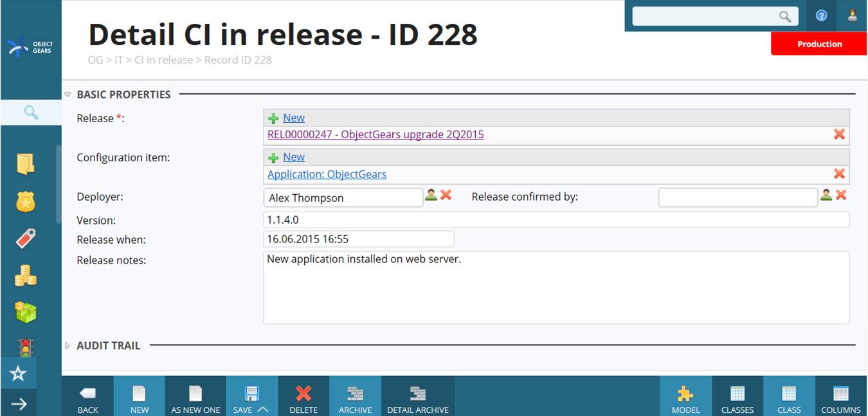Expand sidebar with the arrow icon
Image resolution: width=868 pixels, height=416 pixels.
(19, 404)
